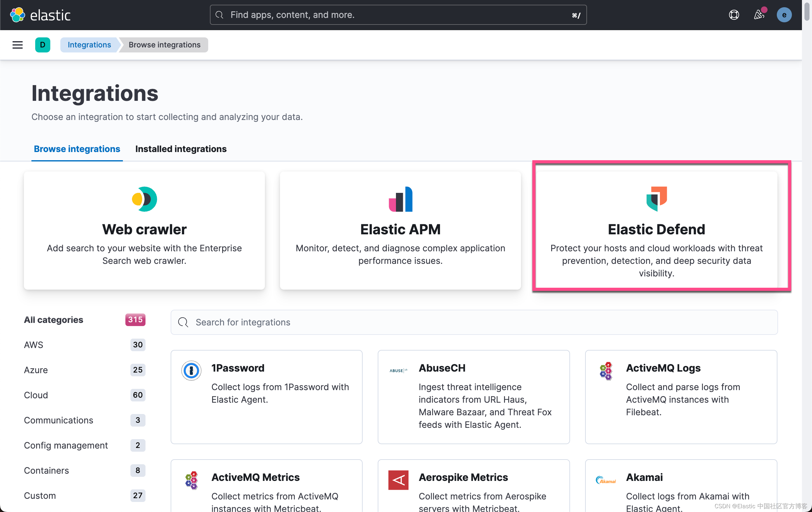Filter by Azure category
This screenshot has width=812, height=512.
click(x=85, y=370)
